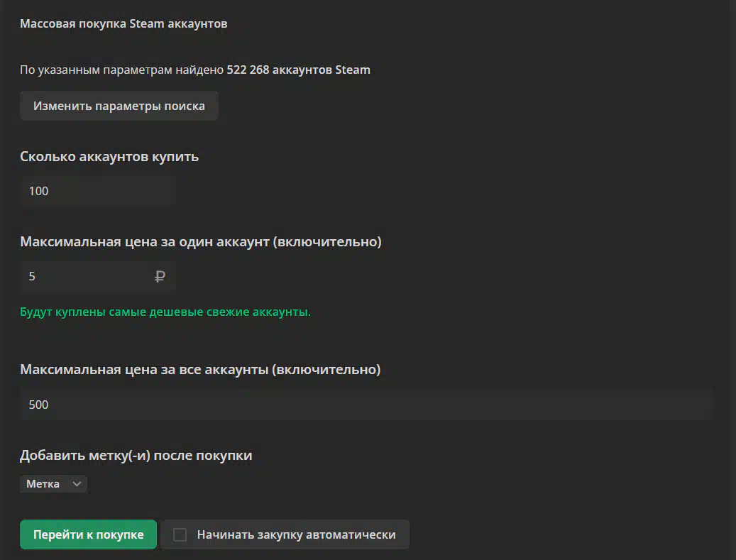Select the number 100 in quantity box

point(38,191)
